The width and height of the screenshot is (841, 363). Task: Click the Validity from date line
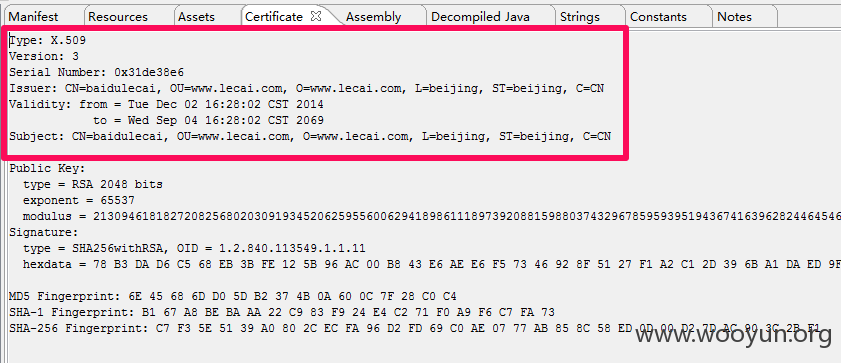tap(166, 104)
